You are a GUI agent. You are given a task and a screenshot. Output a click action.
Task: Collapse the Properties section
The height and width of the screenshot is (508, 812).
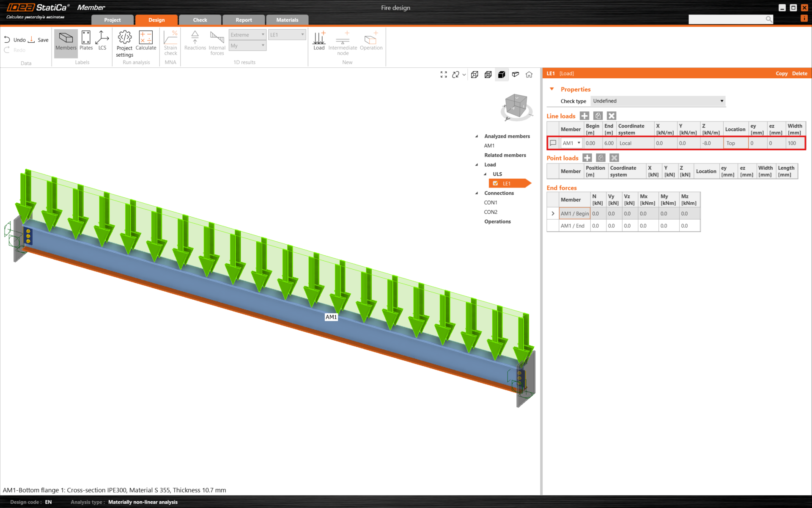(552, 89)
